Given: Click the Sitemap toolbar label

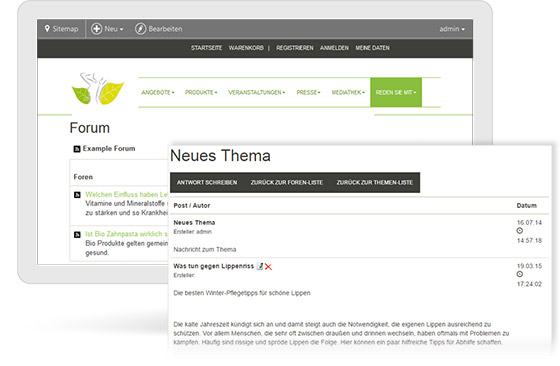Looking at the screenshot, I should [65, 29].
